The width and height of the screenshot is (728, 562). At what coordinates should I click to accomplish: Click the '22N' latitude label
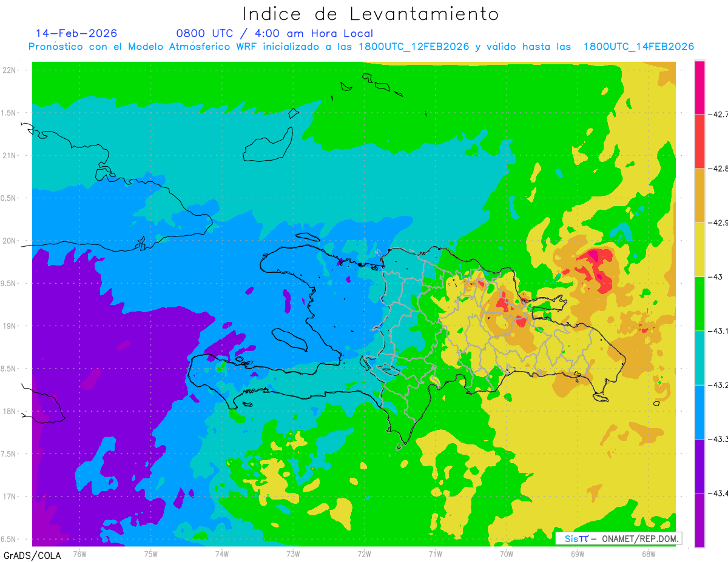pyautogui.click(x=10, y=70)
